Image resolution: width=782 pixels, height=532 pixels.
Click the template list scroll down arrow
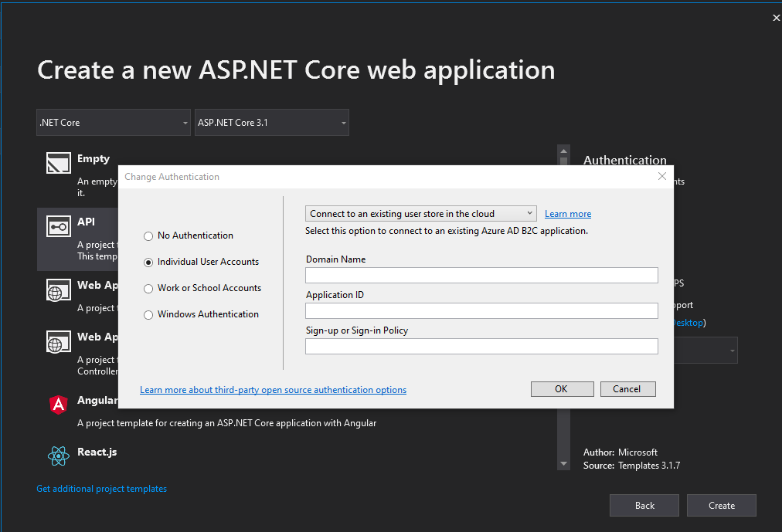[x=563, y=464]
